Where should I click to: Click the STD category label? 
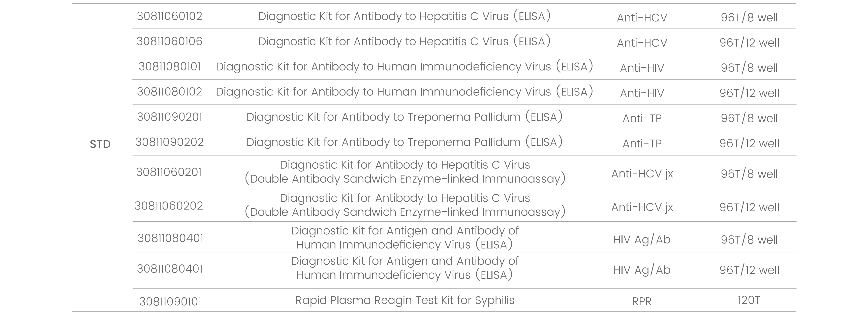100,144
